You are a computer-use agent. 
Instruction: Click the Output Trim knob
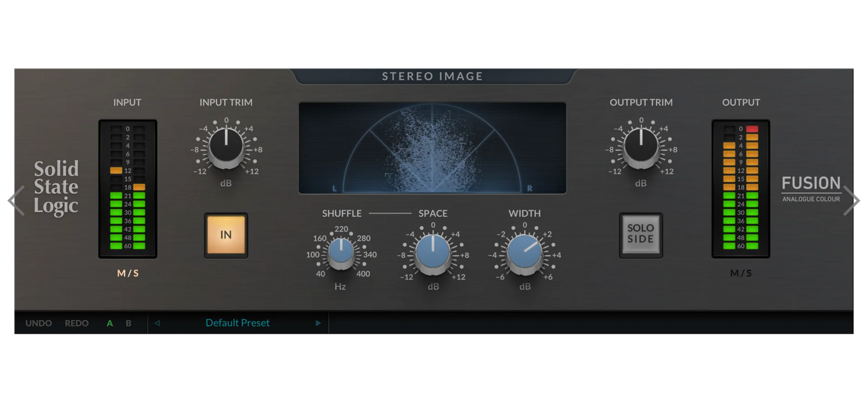[641, 144]
